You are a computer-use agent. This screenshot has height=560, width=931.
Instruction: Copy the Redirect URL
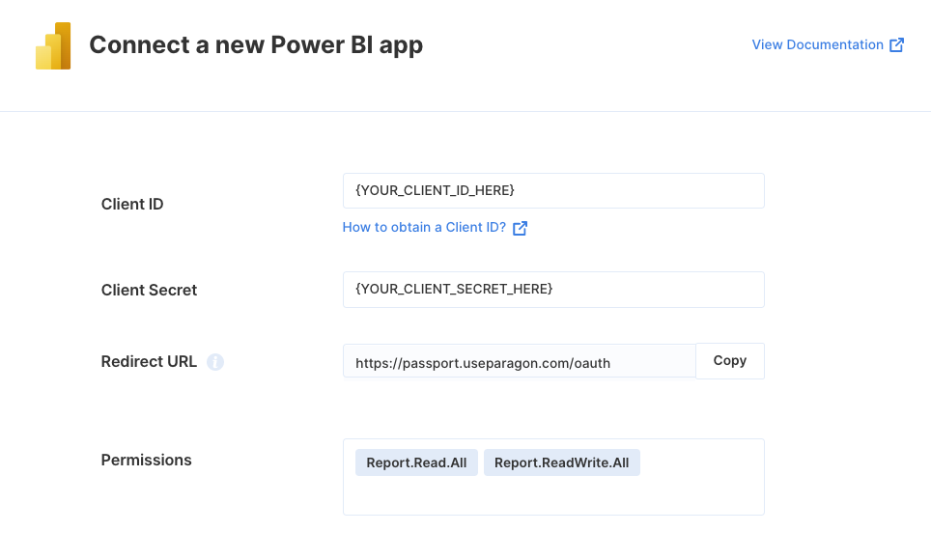click(730, 361)
